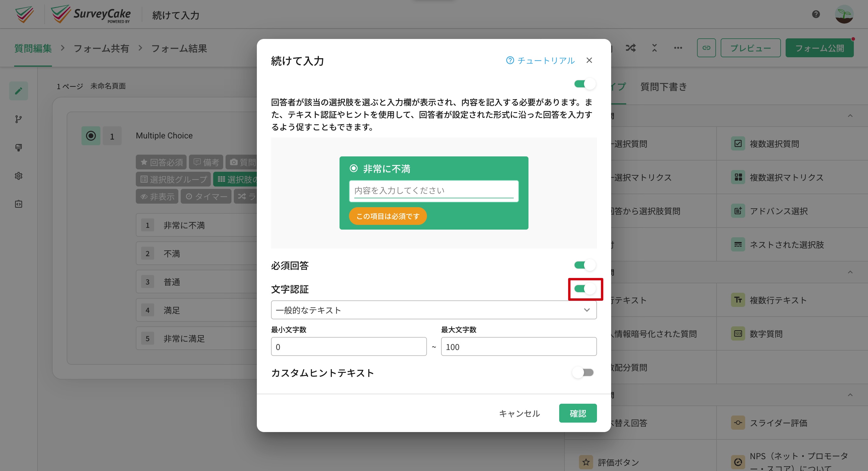
Task: Click キャンセル in the dialog
Action: 519,413
